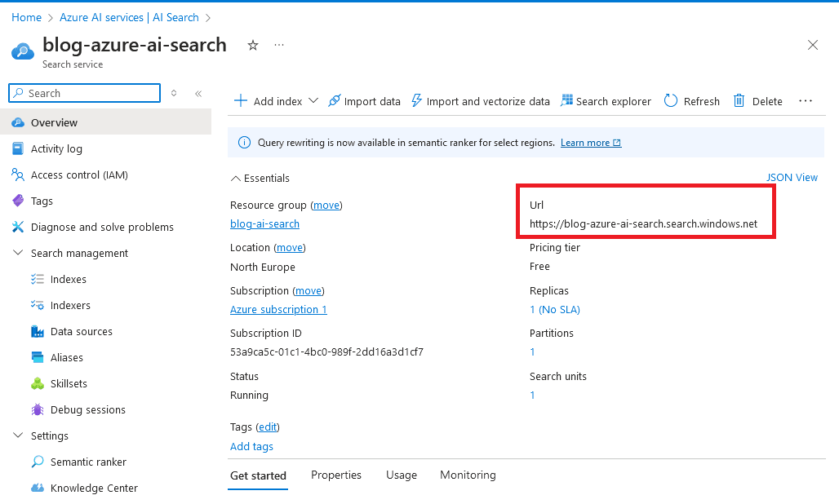Open Azure AI services | AI Search breadcrumb
This screenshot has width=839, height=504.
click(129, 18)
